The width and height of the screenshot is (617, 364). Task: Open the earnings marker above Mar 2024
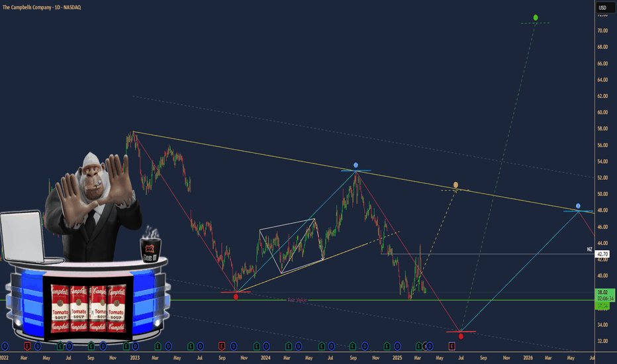pyautogui.click(x=289, y=346)
